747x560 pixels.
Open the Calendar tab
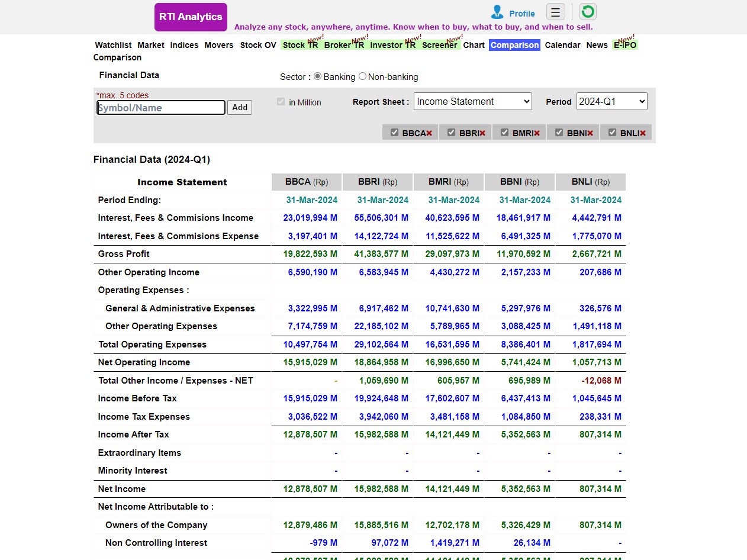pyautogui.click(x=562, y=45)
